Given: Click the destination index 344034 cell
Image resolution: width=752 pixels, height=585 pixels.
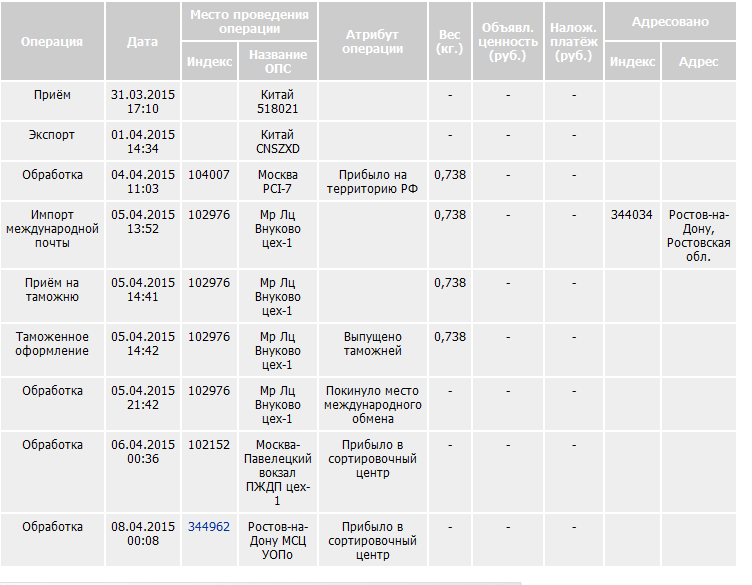Looking at the screenshot, I should (631, 215).
